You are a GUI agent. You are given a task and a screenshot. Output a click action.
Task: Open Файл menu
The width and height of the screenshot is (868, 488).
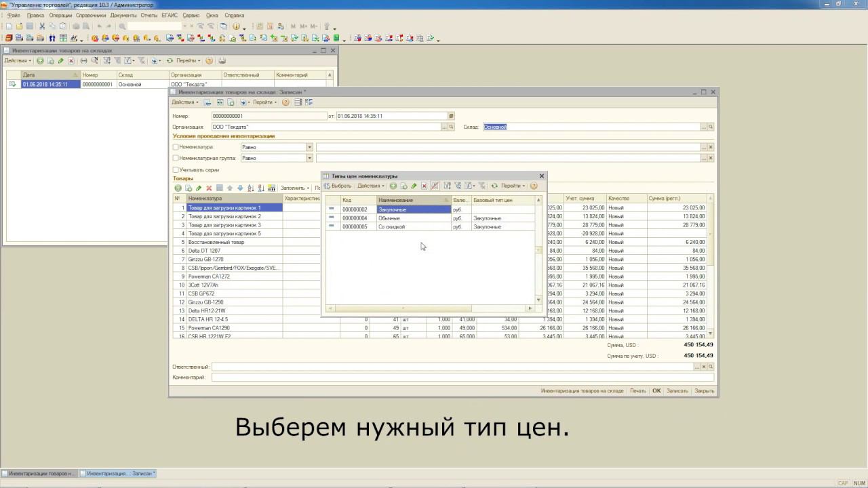pos(14,15)
